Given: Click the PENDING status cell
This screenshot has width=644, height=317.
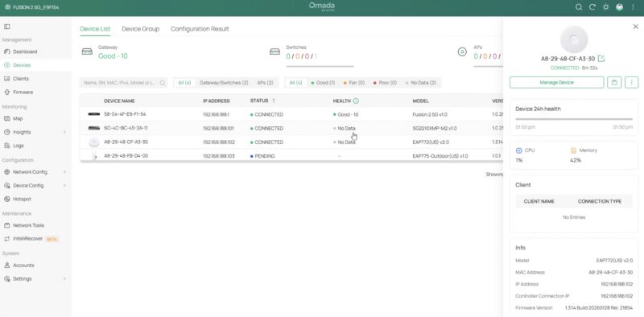Looking at the screenshot, I should click(262, 156).
